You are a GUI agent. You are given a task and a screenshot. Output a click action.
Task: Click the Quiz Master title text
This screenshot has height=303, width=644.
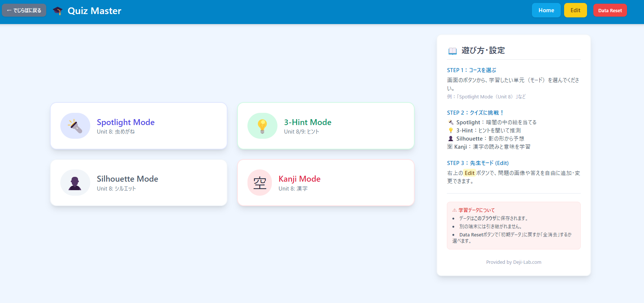pyautogui.click(x=94, y=11)
